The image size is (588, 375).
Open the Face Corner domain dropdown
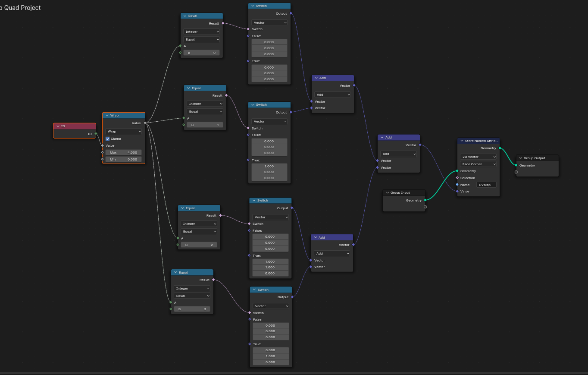pos(479,164)
